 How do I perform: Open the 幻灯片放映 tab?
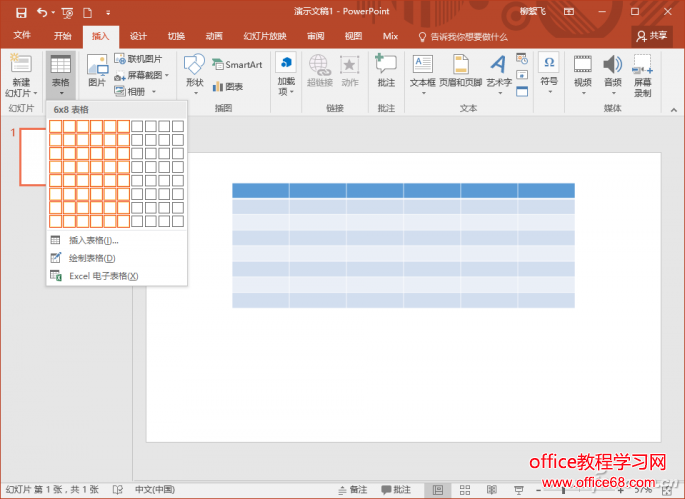click(x=264, y=36)
